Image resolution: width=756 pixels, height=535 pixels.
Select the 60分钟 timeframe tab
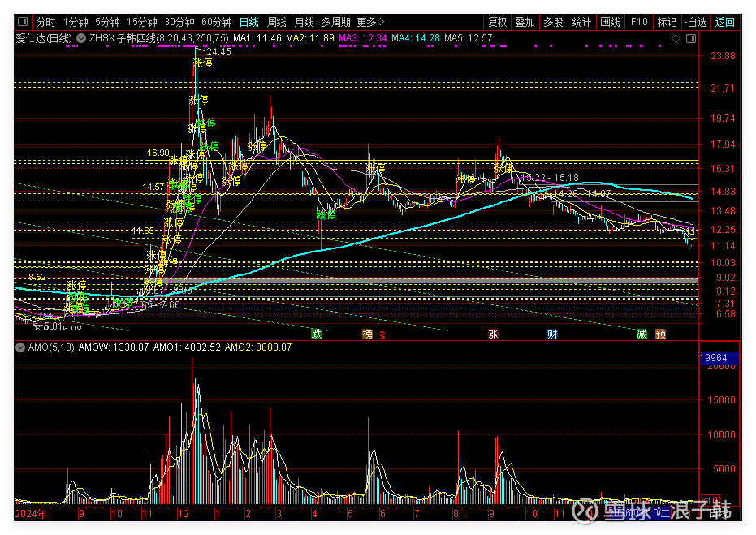216,22
